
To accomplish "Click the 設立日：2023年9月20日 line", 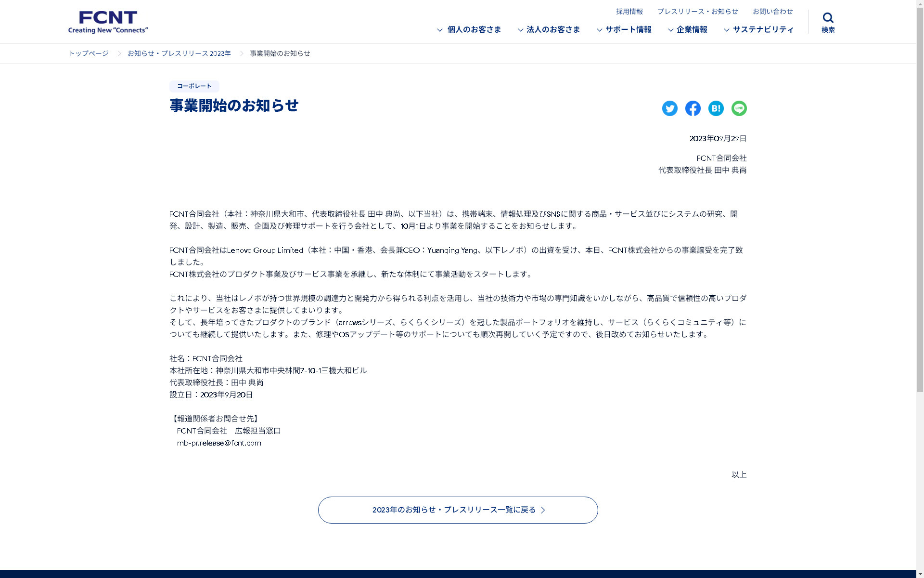I will (211, 395).
